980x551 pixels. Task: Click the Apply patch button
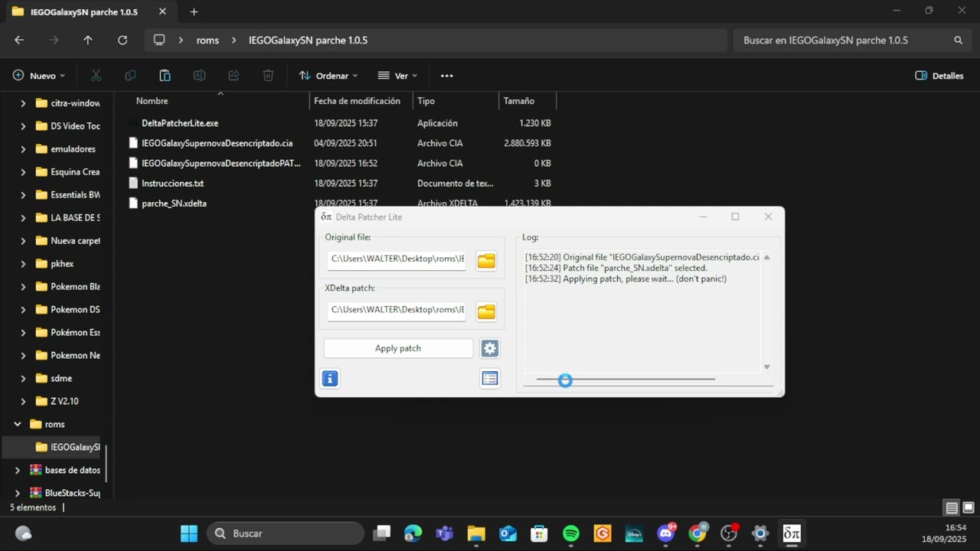click(398, 348)
